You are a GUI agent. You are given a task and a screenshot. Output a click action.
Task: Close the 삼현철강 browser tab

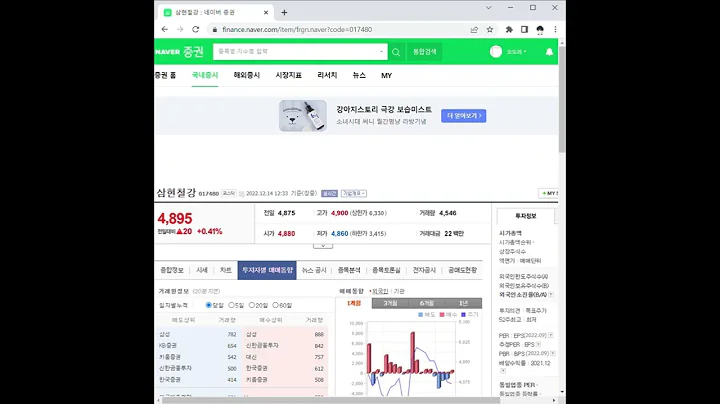[x=266, y=12]
